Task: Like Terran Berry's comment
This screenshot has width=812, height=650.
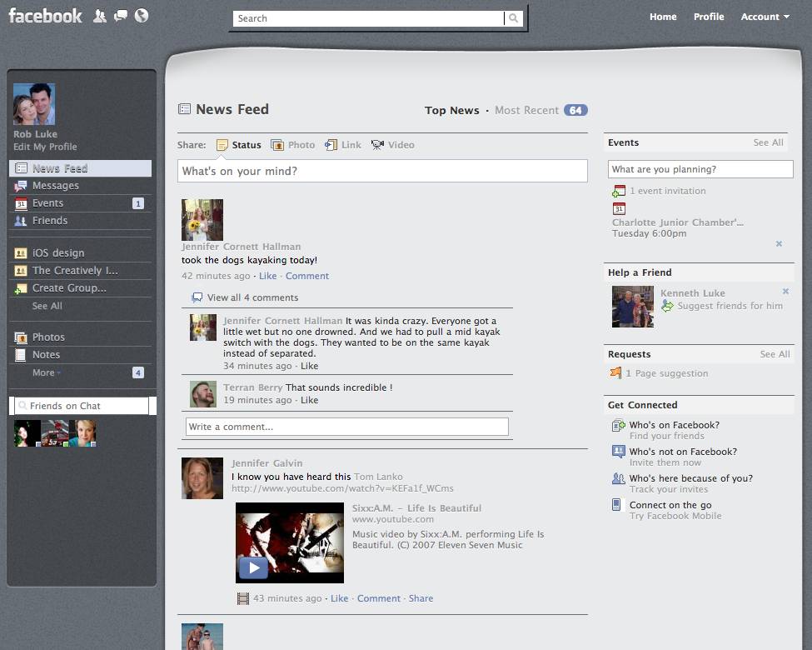Action: pos(310,399)
